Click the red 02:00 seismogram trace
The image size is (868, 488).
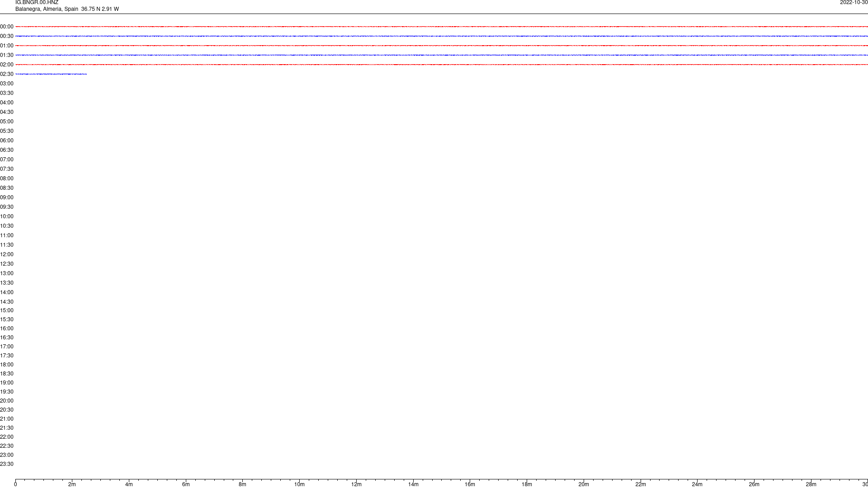pyautogui.click(x=442, y=65)
